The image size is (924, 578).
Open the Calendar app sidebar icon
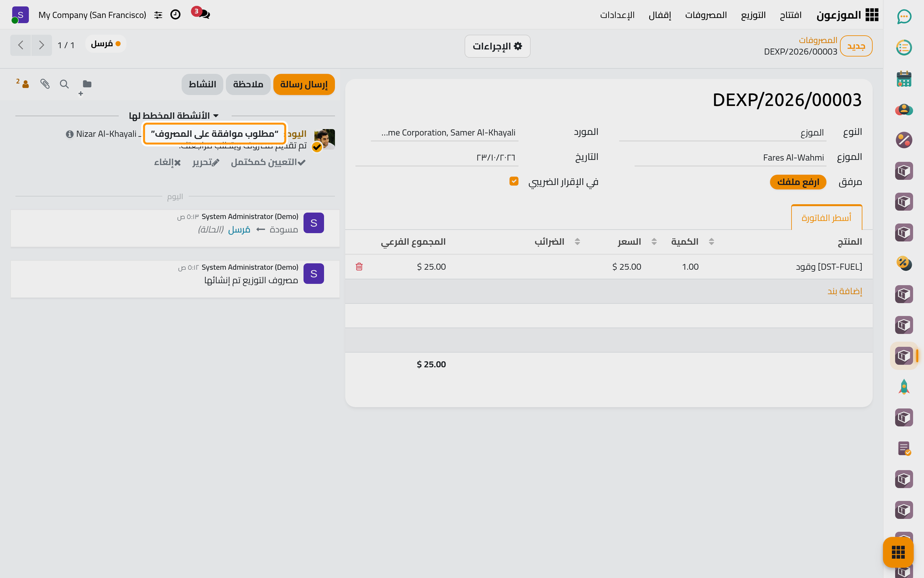pyautogui.click(x=904, y=79)
